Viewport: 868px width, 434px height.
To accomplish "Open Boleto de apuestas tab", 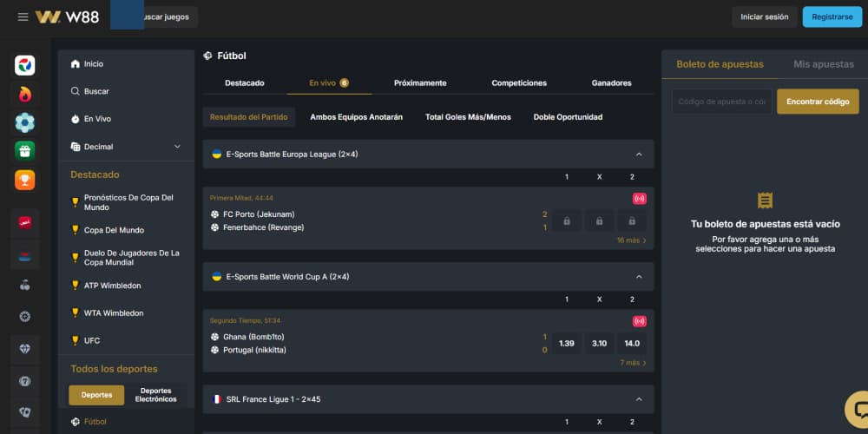I will [720, 64].
